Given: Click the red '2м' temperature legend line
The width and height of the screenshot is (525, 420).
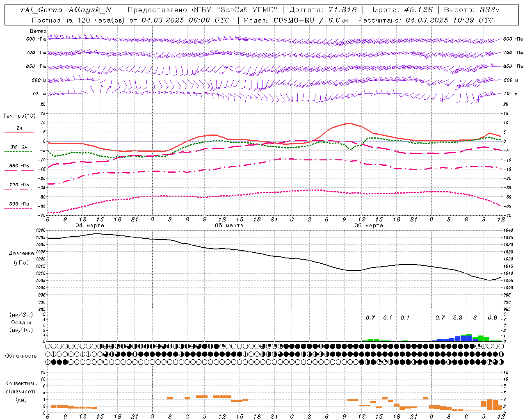Looking at the screenshot, I should 19,133.
